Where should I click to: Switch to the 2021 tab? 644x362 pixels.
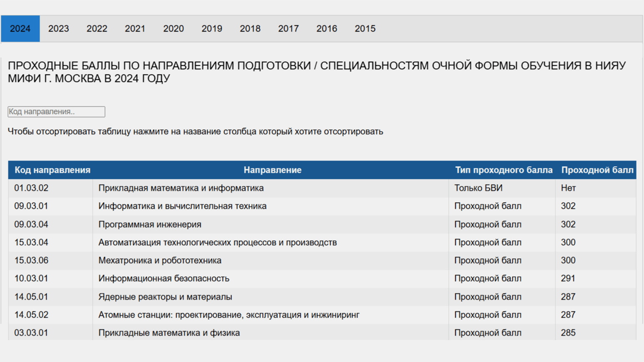point(135,29)
